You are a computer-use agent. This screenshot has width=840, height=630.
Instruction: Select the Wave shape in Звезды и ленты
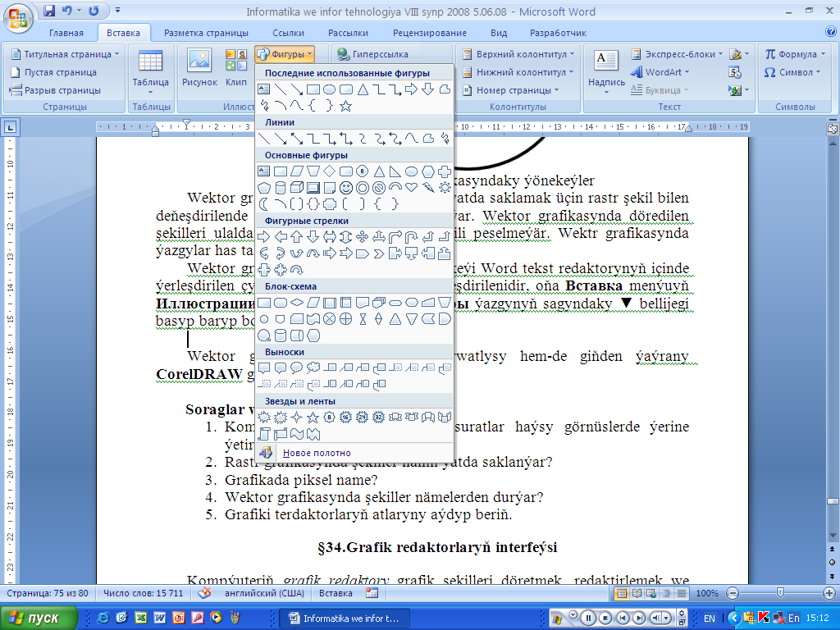coord(297,434)
